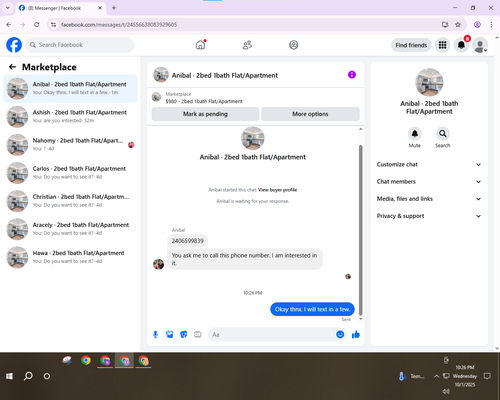Bookmark this page with the star icon

point(458,24)
